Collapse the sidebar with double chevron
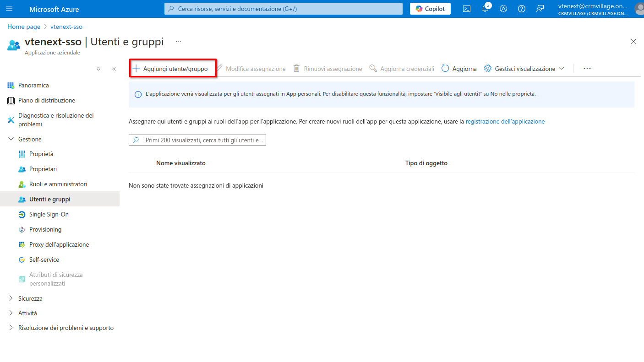Screen dimensions: 644x362 pyautogui.click(x=114, y=69)
